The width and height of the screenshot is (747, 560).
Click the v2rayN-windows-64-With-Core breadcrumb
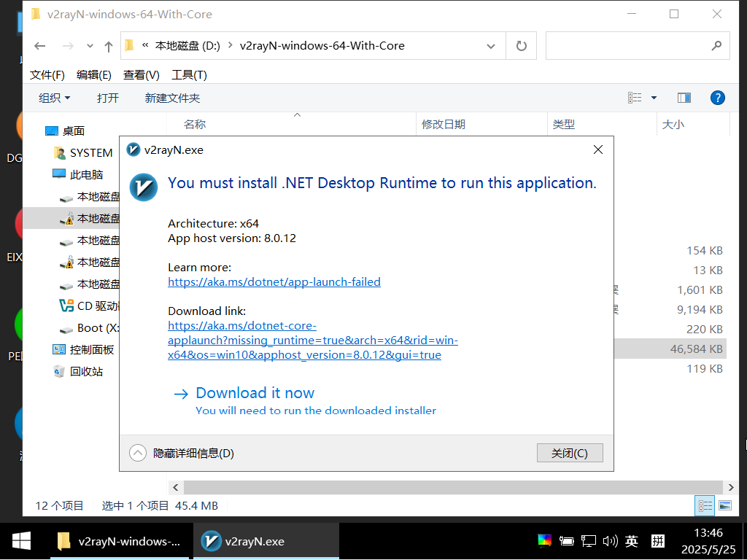(322, 46)
